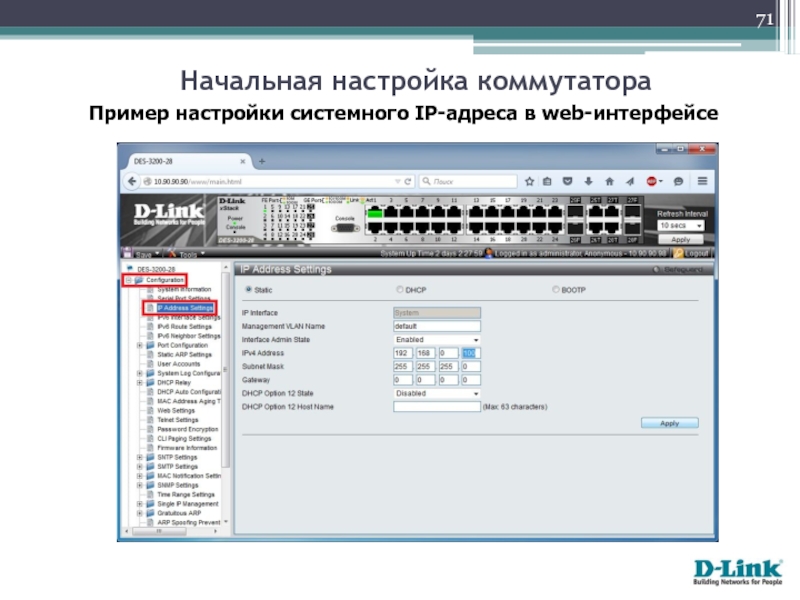This screenshot has height=600, width=800.
Task: Expand the Port Configuration folder
Action: coord(140,345)
